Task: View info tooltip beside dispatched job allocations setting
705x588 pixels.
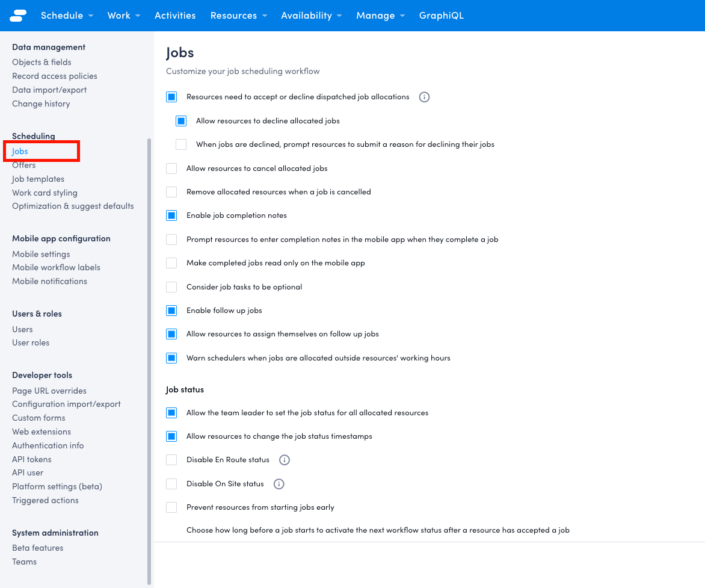Action: point(424,97)
